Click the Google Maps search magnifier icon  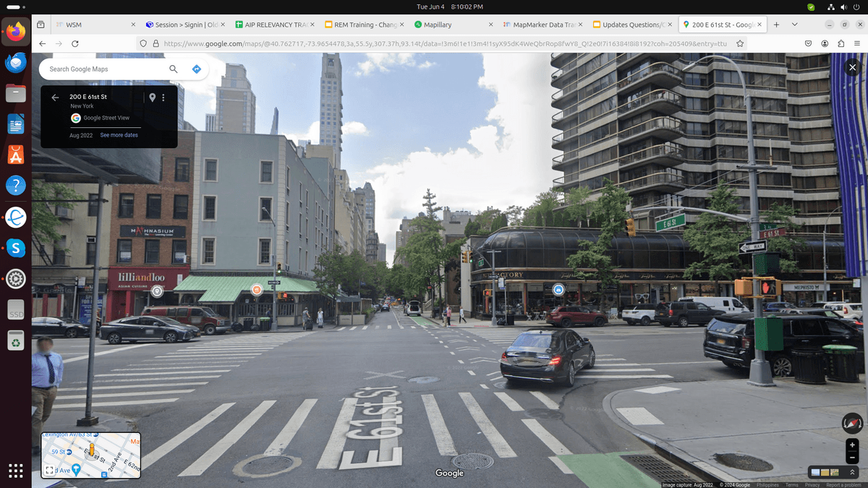[x=174, y=69]
